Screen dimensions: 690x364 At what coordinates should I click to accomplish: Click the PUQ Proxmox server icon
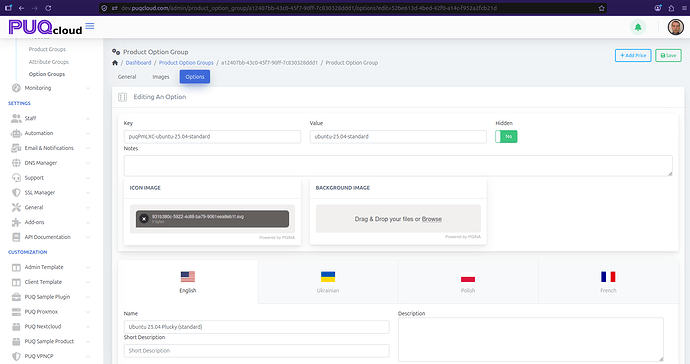(x=16, y=312)
